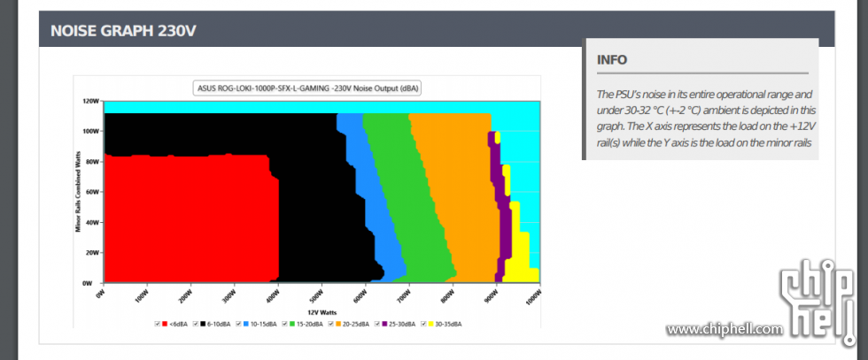
Task: Click the 300W x-axis tick label
Action: click(x=228, y=295)
